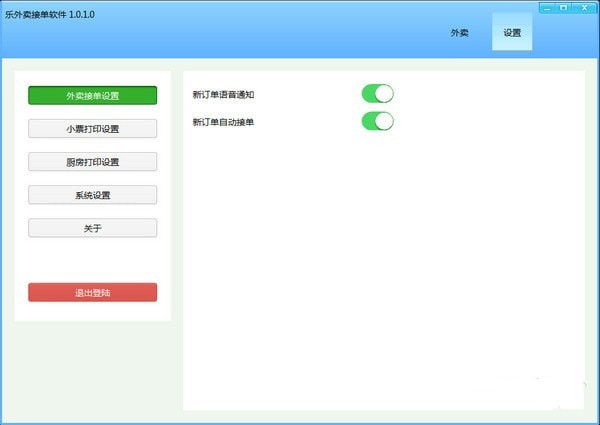Open 厨房打印设置
Screen dimensions: 600x425
(93, 162)
